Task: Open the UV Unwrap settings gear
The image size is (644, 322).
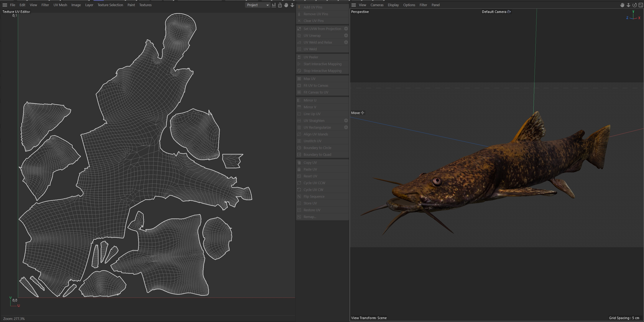Action: 346,36
